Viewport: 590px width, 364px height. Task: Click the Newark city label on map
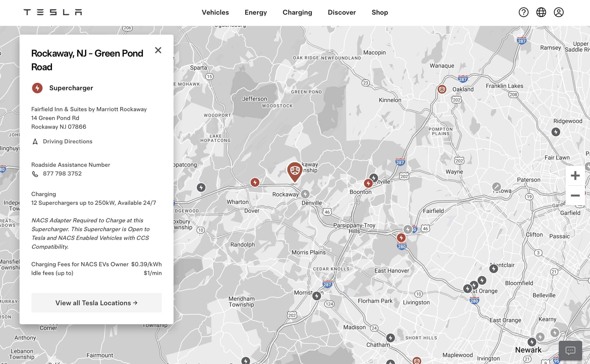pyautogui.click(x=528, y=350)
